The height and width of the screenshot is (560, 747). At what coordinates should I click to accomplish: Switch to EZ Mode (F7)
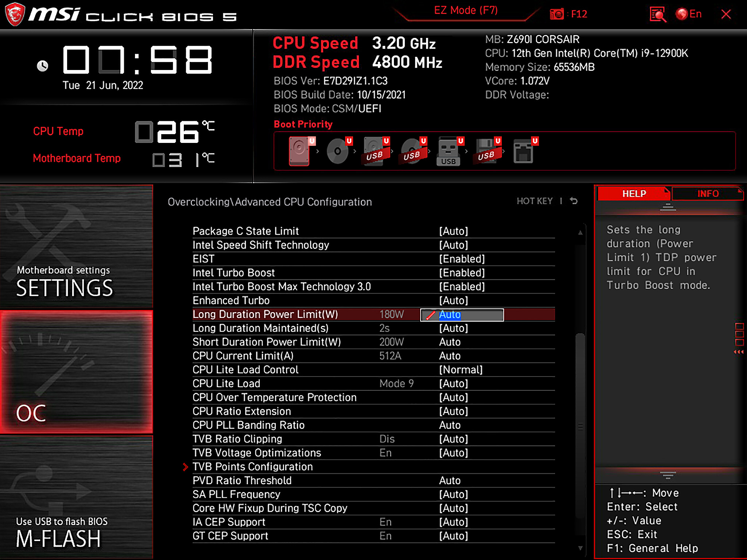point(465,11)
